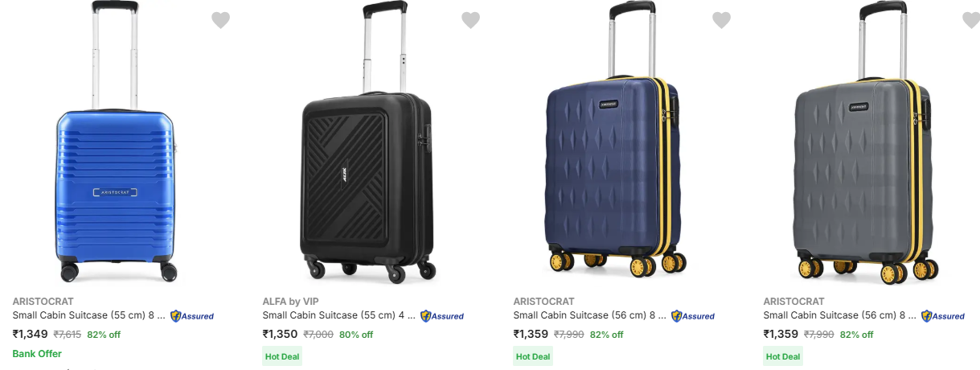Click Assured badge beside ₹1,349 suitcase
The image size is (980, 370).
(x=192, y=316)
